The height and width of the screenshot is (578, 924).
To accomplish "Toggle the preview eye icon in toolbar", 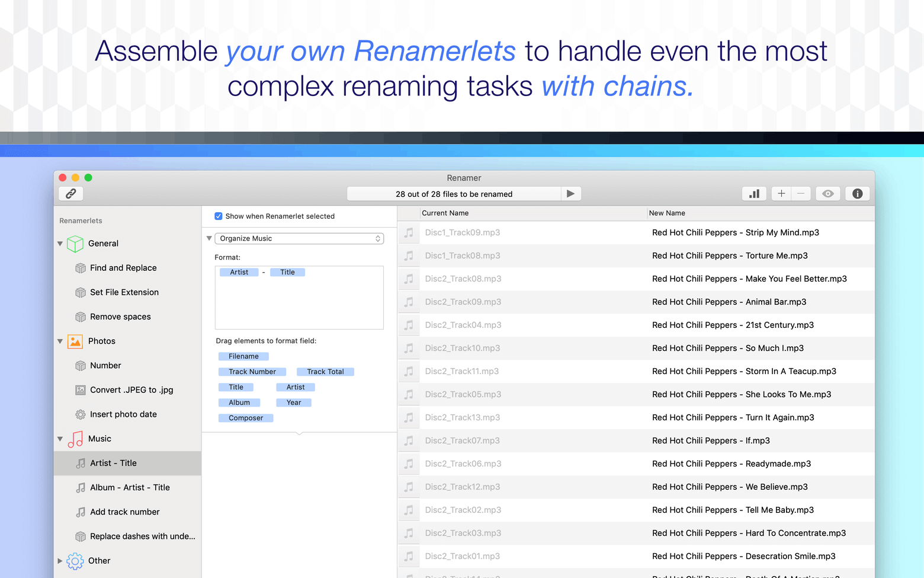I will pos(827,193).
